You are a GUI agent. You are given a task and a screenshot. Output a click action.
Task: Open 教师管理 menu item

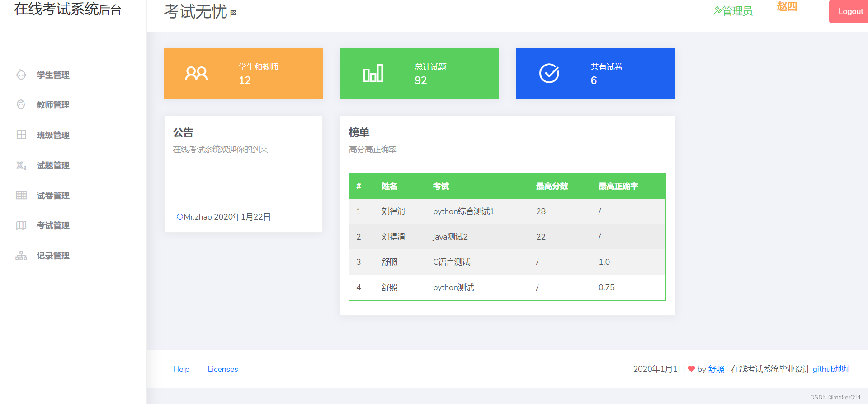tap(53, 105)
